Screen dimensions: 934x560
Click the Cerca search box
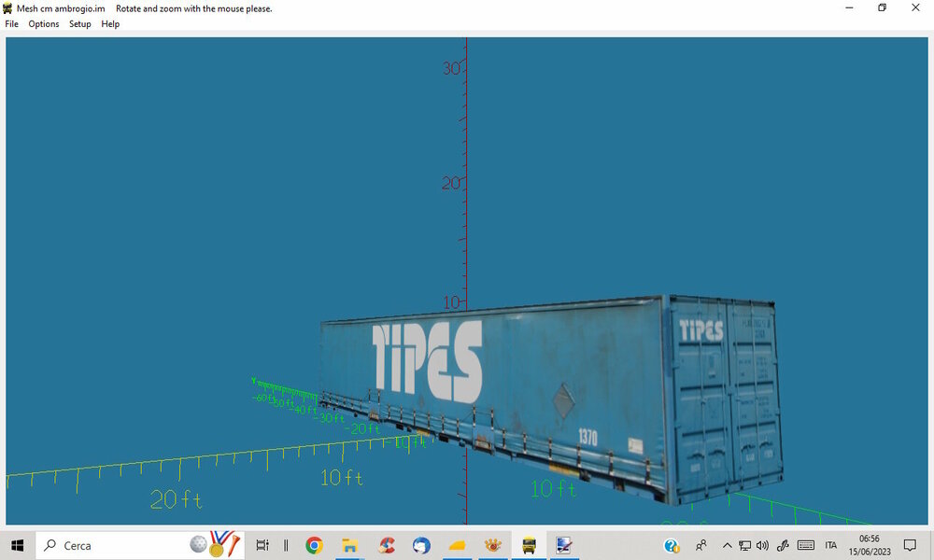click(140, 545)
